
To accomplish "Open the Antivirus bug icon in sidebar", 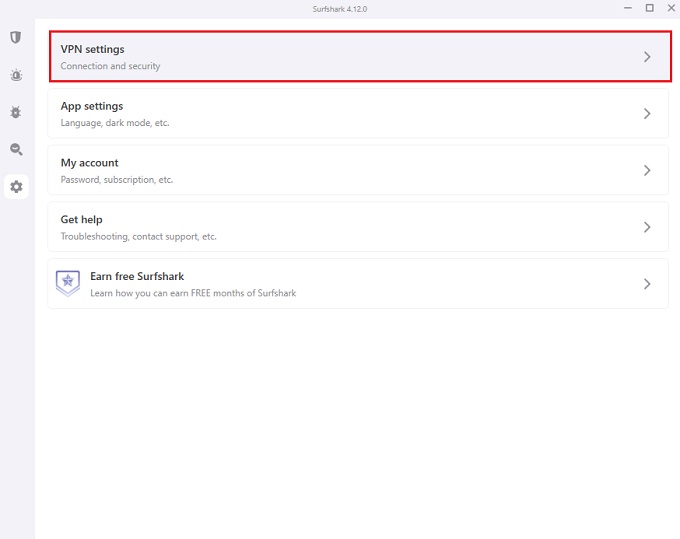I will (x=16, y=112).
